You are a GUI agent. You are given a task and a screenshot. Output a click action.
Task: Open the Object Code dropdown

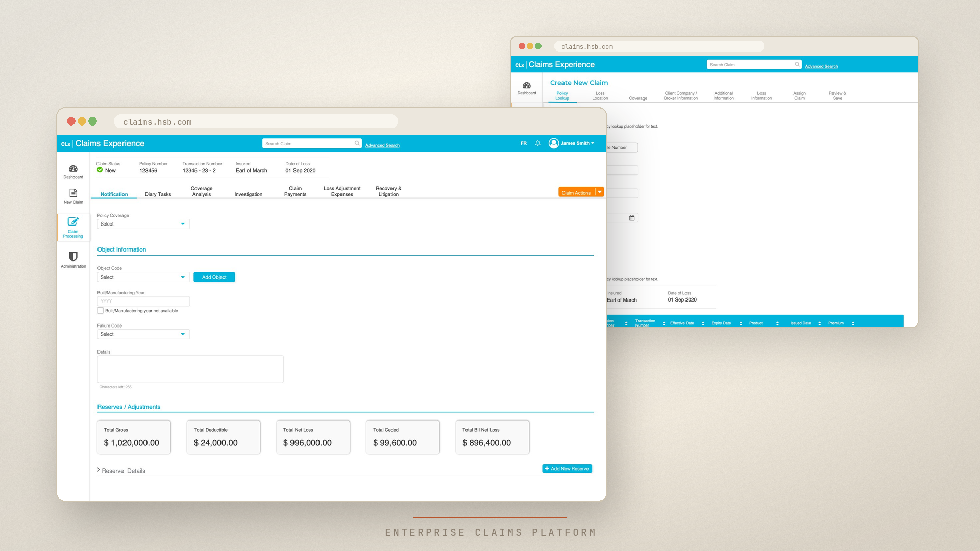[143, 277]
